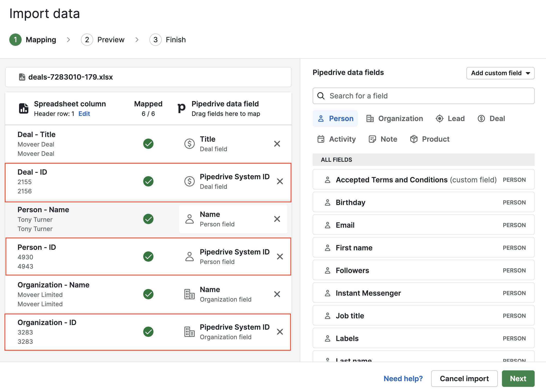
Task: Select the Followers person field
Action: pos(423,270)
